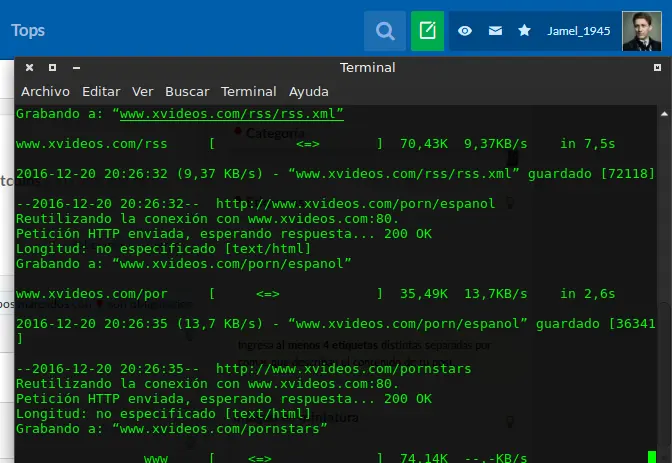
Task: Open the Ayuda menu in Terminal
Action: click(309, 91)
